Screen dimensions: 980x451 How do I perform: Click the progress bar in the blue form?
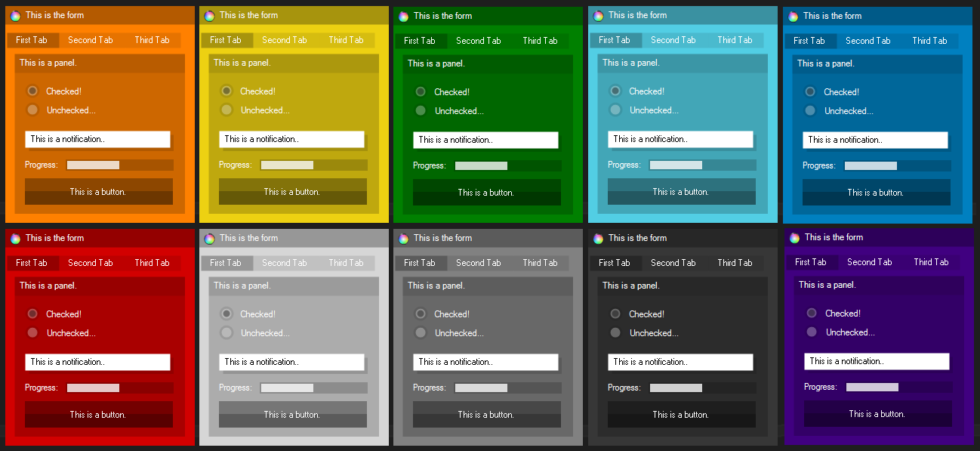pyautogui.click(x=897, y=165)
